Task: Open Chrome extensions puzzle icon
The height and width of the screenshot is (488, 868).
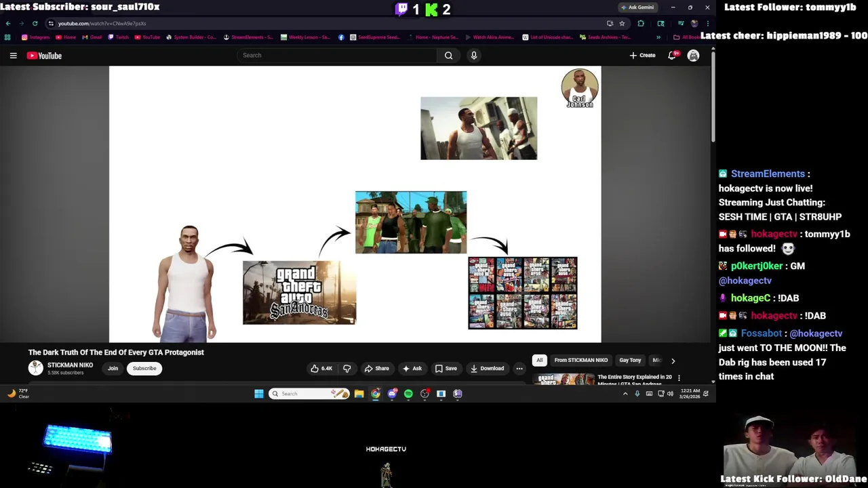Action: (641, 24)
